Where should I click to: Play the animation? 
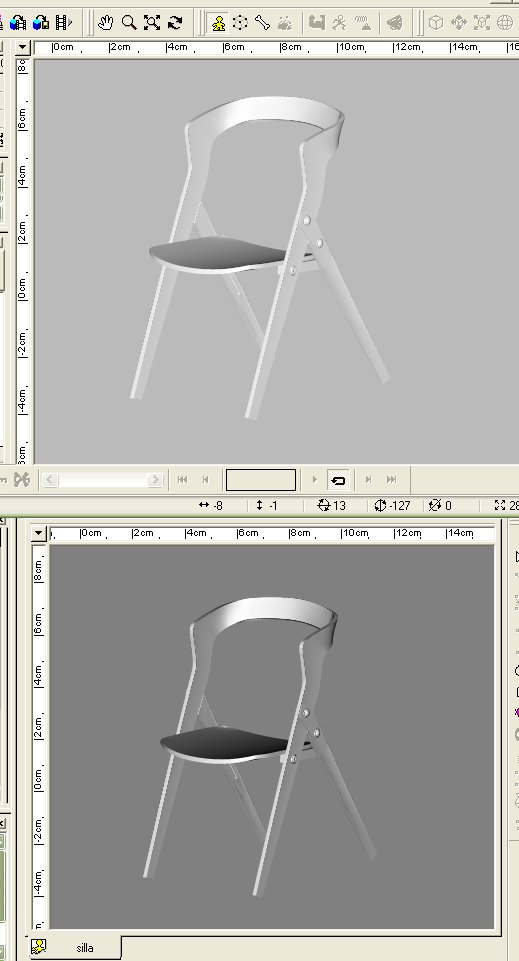coord(314,479)
